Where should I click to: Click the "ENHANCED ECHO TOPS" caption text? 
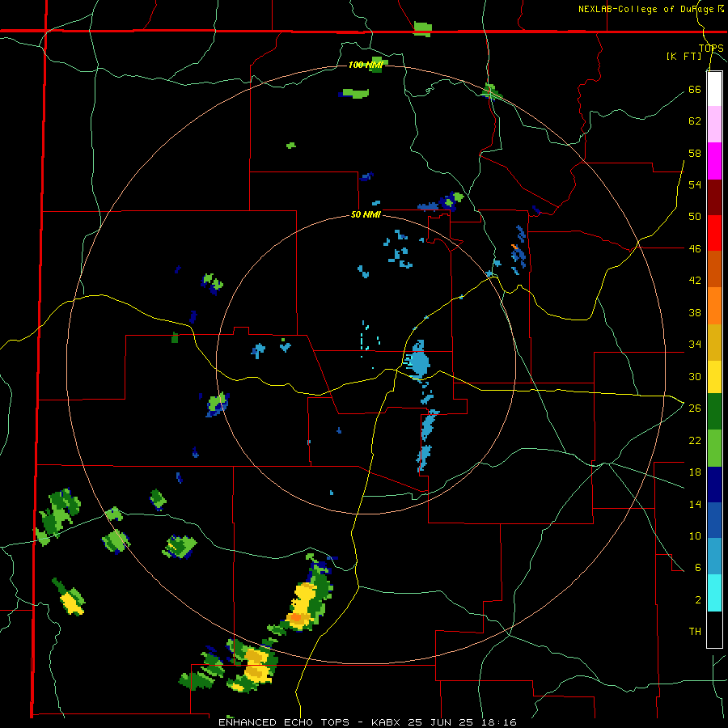[284, 722]
